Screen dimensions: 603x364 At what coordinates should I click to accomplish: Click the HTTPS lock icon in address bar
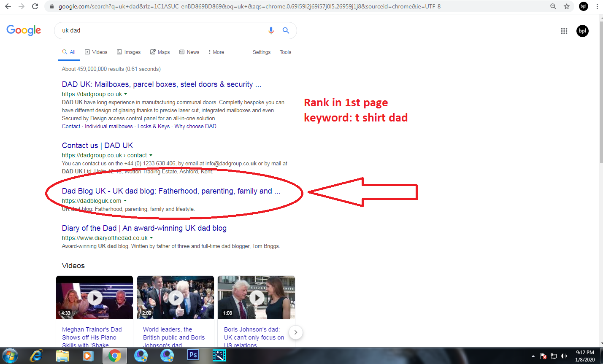(51, 6)
